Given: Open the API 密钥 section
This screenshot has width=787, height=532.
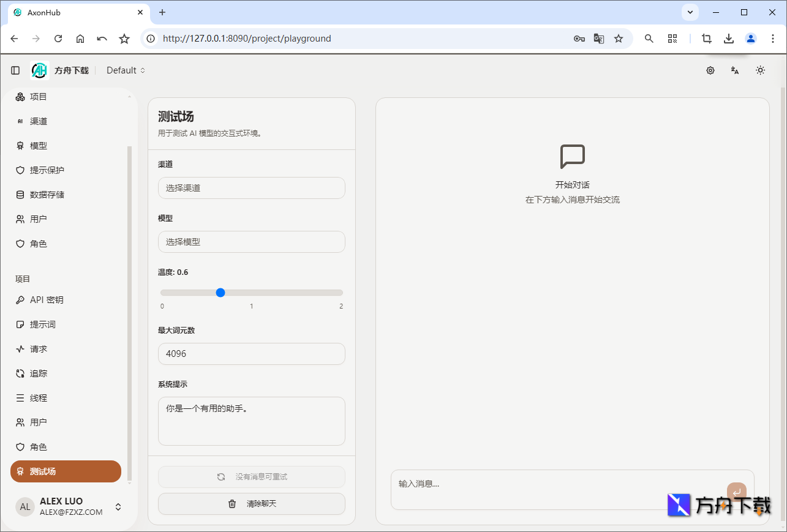Looking at the screenshot, I should point(46,299).
